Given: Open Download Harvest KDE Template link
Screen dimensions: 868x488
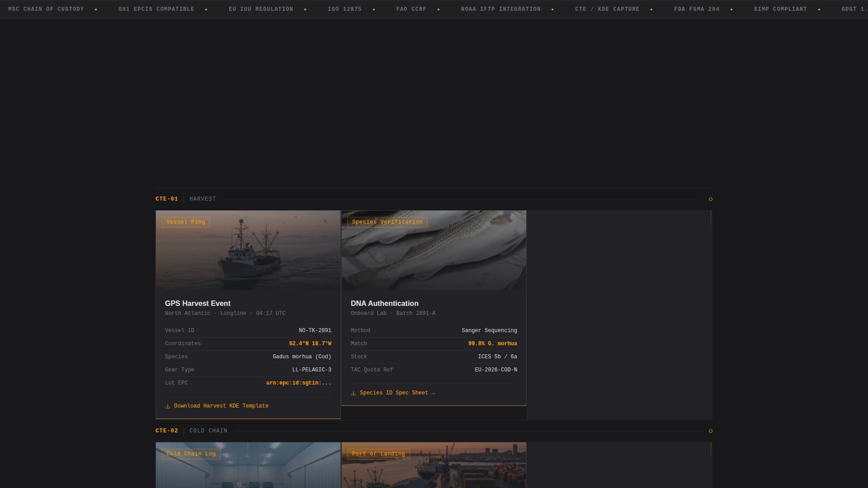Looking at the screenshot, I should click(x=221, y=406).
